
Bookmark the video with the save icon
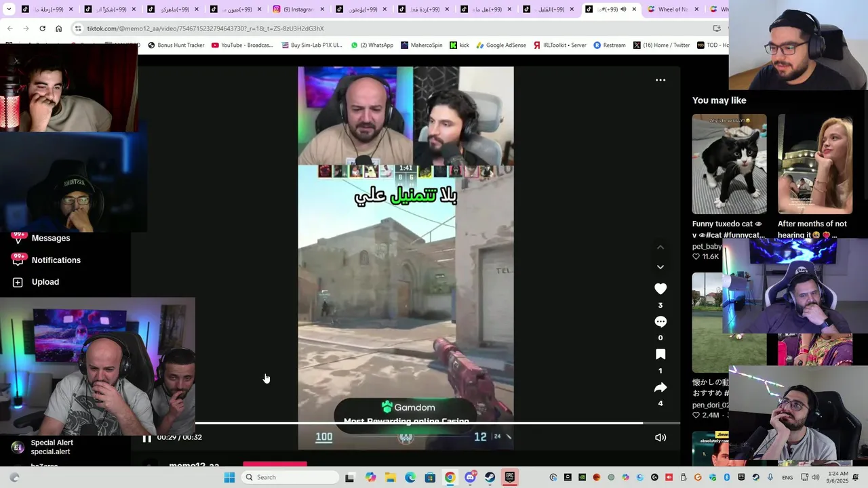click(660, 354)
